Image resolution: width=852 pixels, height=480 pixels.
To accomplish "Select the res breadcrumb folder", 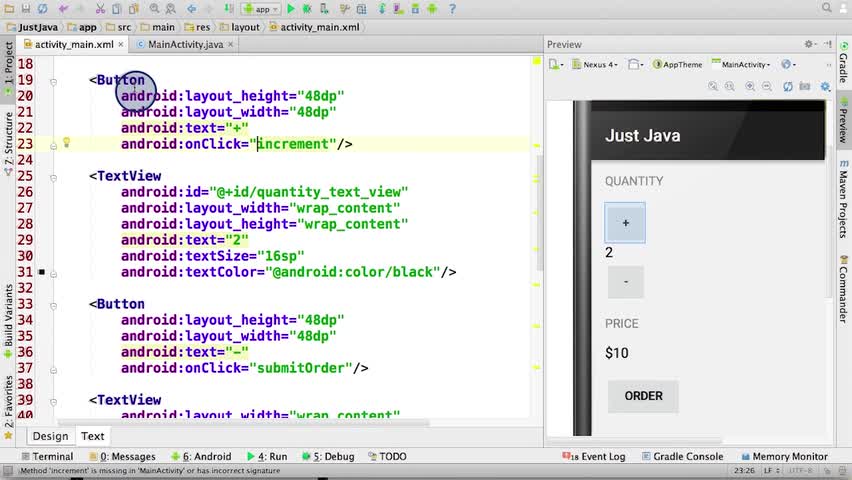I will pos(197,27).
